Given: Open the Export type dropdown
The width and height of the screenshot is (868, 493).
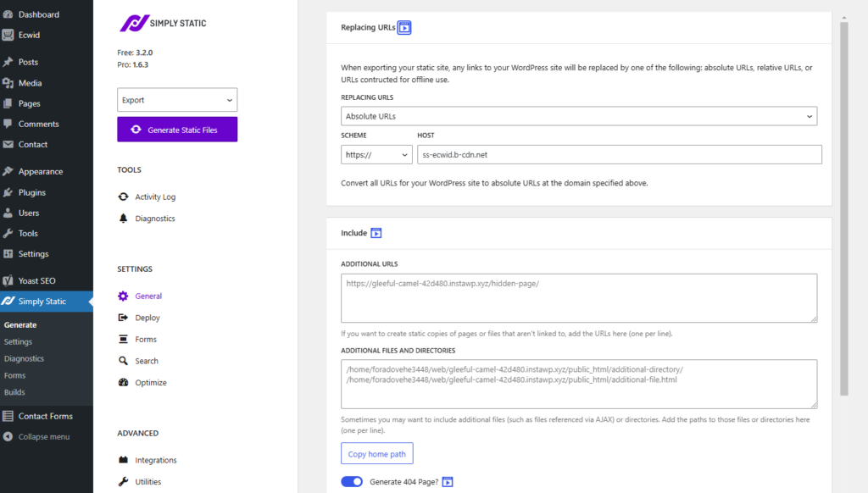Looking at the screenshot, I should [x=177, y=100].
